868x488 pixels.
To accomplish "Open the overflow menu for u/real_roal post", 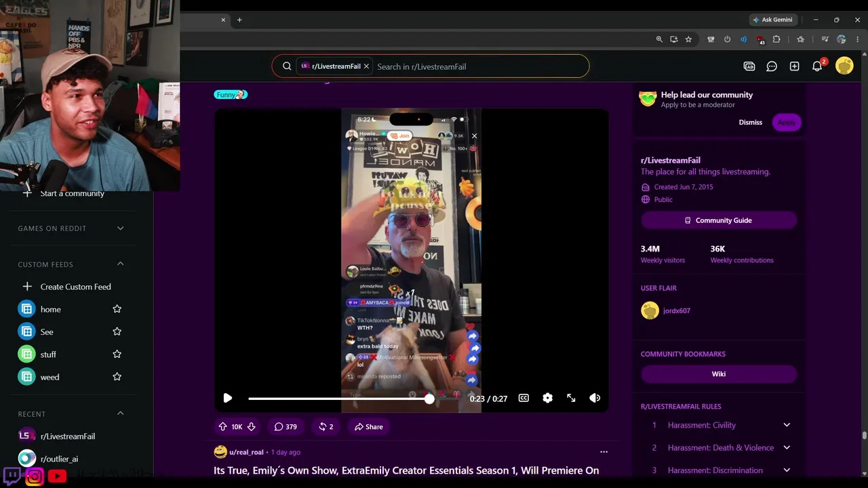I will [x=604, y=452].
